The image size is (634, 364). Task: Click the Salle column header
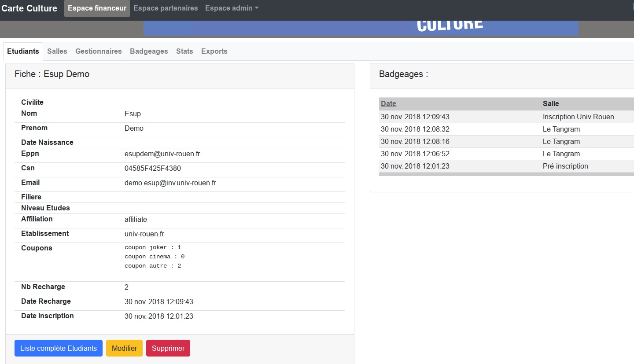(x=551, y=104)
